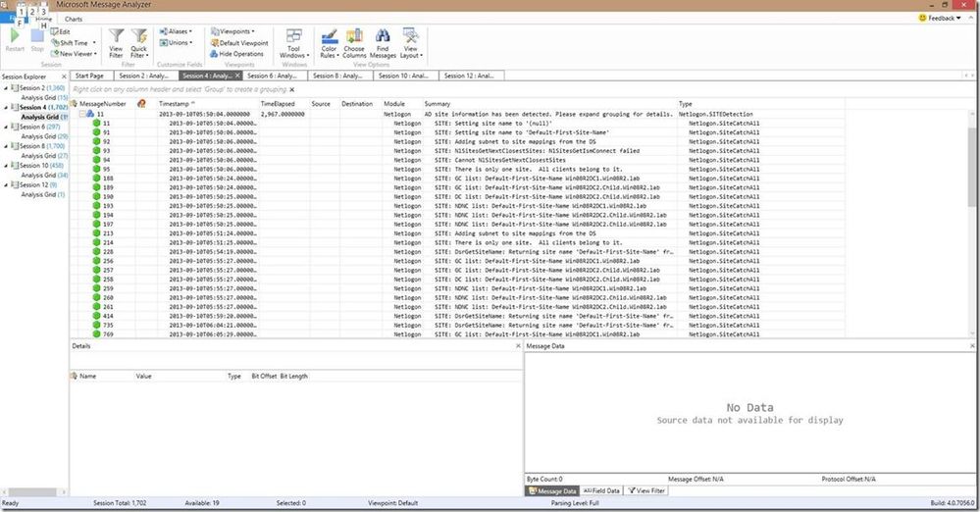This screenshot has width=980, height=512.
Task: Select Analysis Grid under Session 6
Action: click(44, 136)
